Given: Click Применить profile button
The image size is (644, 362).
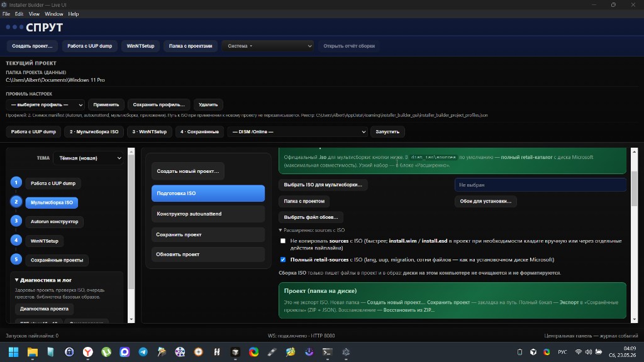Looking at the screenshot, I should [x=106, y=105].
